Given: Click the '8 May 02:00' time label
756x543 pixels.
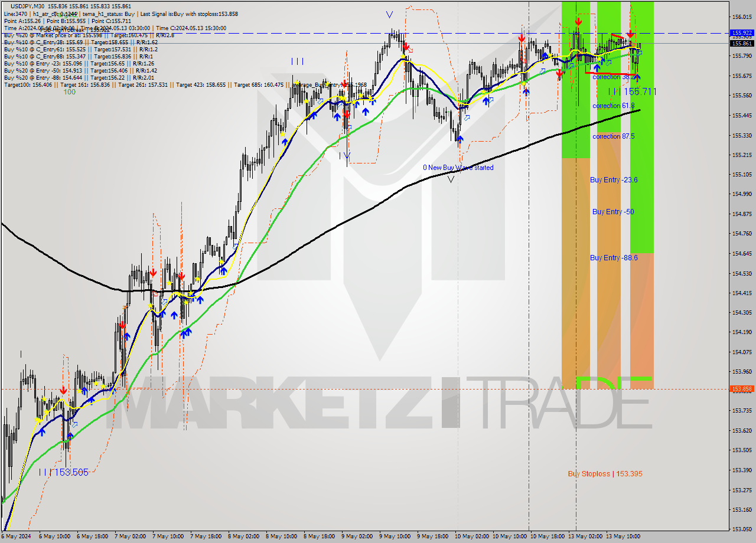Looking at the screenshot, I should tap(243, 537).
